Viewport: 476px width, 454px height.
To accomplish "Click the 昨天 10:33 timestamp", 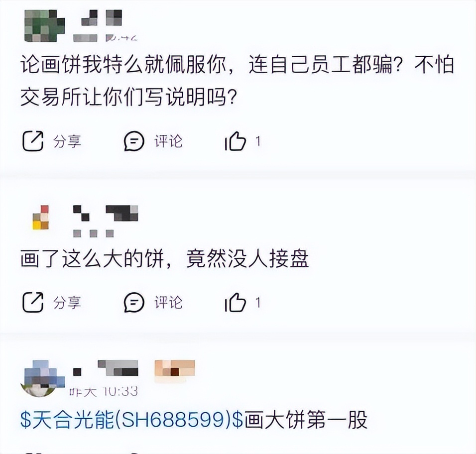I will 103,391.
